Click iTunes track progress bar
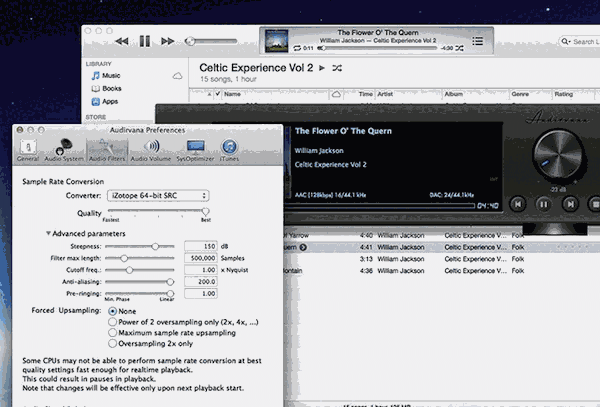The height and width of the screenshot is (407, 600). [x=378, y=48]
